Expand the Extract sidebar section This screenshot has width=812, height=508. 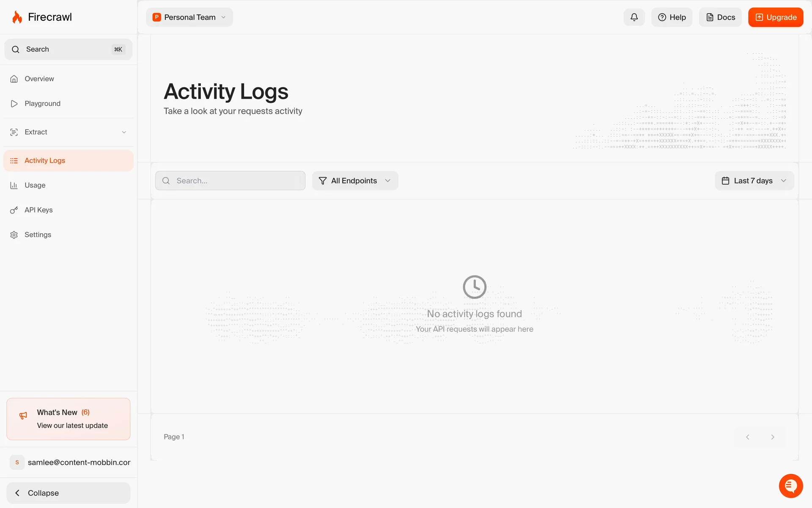point(69,132)
